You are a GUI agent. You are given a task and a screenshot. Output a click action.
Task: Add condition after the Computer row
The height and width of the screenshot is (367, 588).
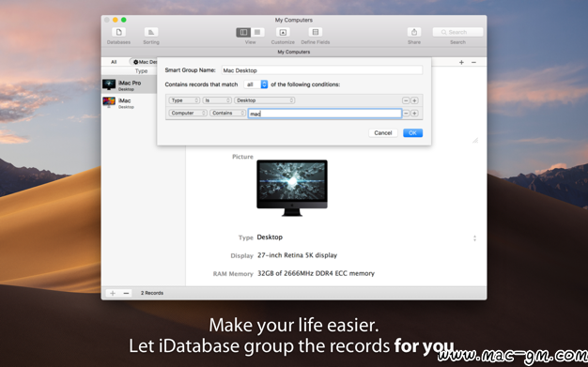[414, 114]
